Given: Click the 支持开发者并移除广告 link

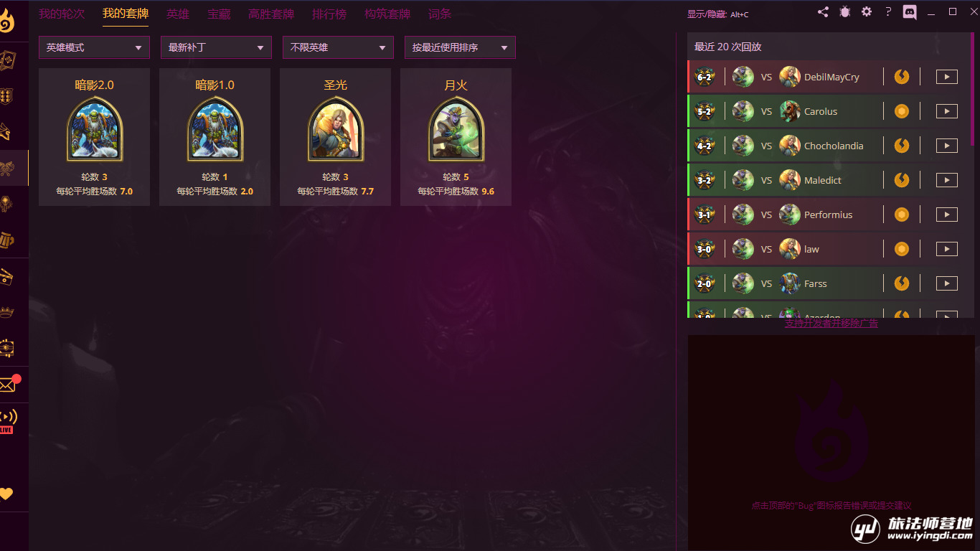Looking at the screenshot, I should click(x=831, y=323).
